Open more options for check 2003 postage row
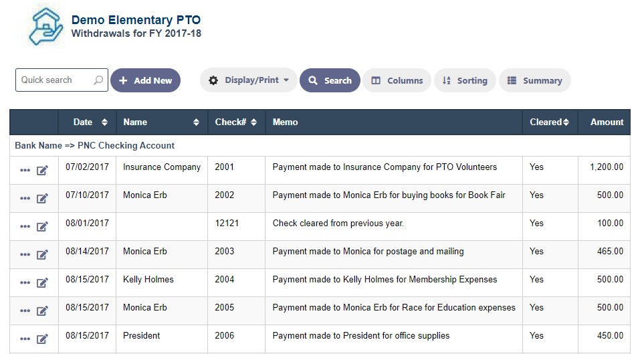 coord(25,254)
